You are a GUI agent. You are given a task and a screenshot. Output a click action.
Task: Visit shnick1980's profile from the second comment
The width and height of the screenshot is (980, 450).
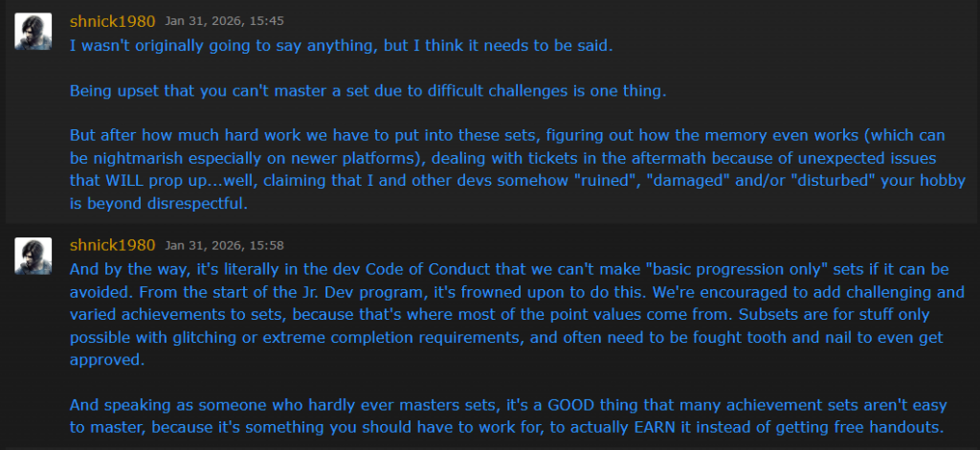point(113,245)
